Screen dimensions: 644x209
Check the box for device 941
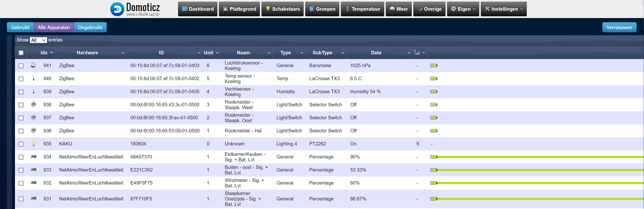coord(21,66)
